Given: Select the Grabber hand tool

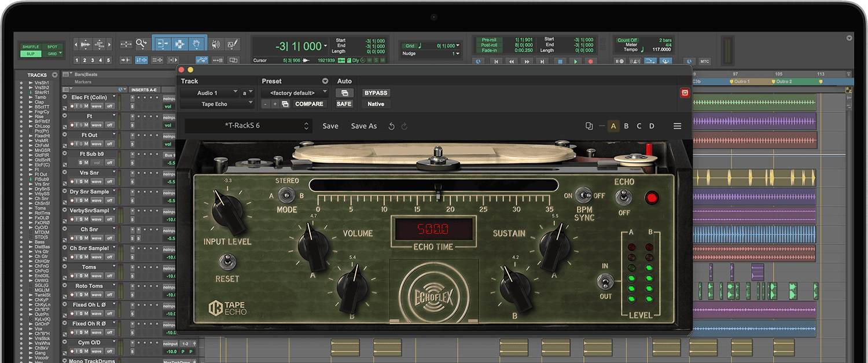Looking at the screenshot, I should [196, 45].
